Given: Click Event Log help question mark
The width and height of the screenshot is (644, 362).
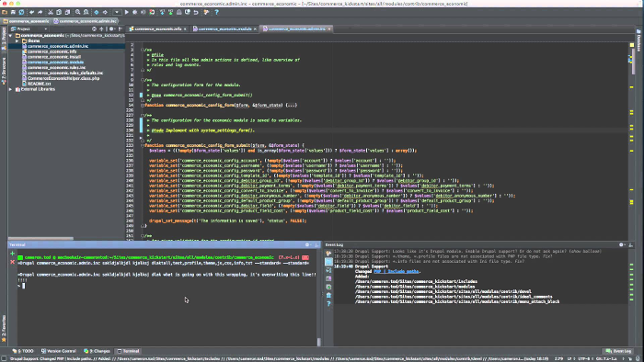Looking at the screenshot, I should pyautogui.click(x=328, y=304).
